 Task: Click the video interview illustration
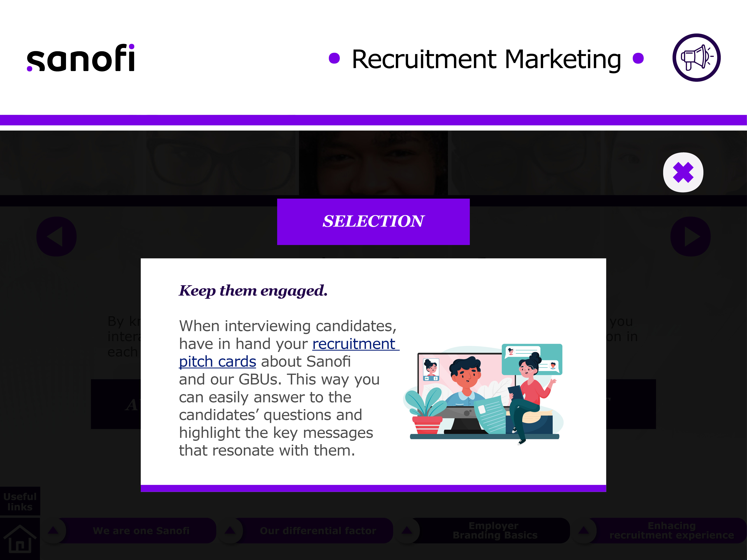click(483, 393)
